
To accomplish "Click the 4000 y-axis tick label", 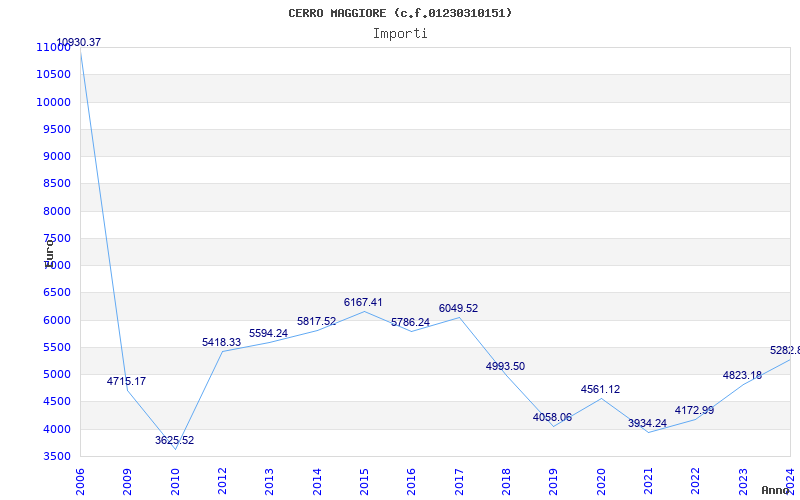I will click(x=56, y=429).
